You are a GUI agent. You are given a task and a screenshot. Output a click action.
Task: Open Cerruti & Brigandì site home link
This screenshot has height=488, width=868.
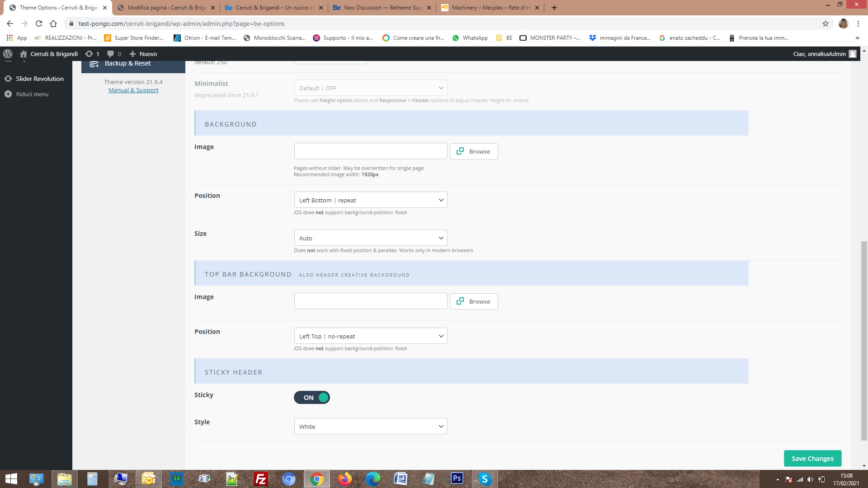pyautogui.click(x=49, y=54)
